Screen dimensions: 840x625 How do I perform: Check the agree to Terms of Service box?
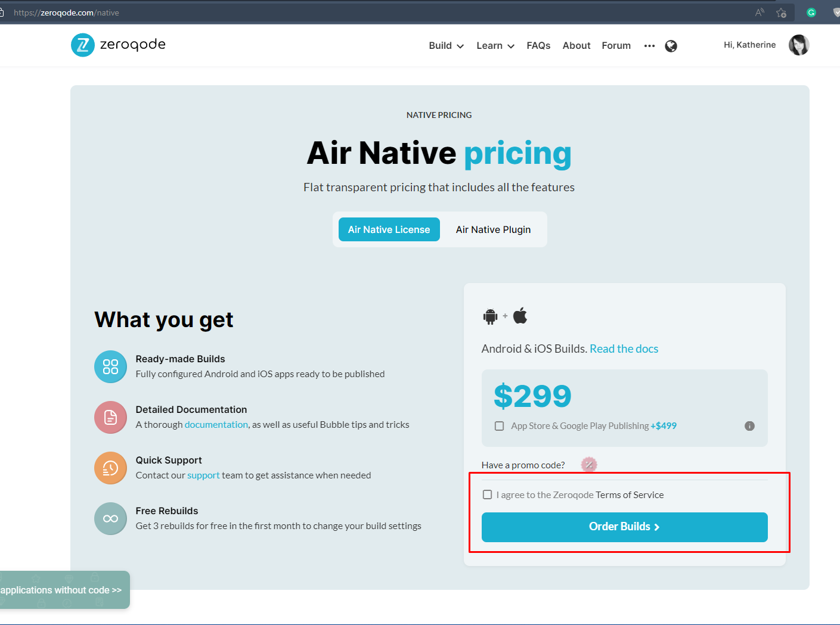tap(488, 495)
